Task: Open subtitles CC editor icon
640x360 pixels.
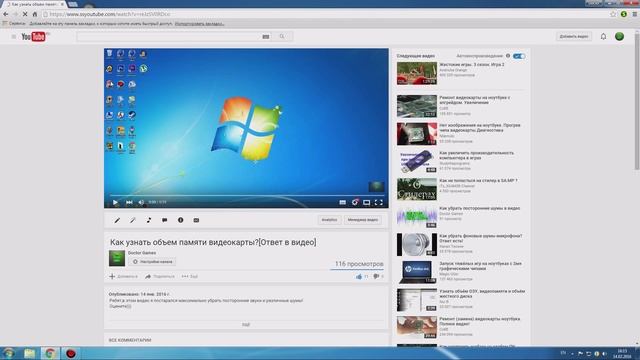Action: click(x=196, y=220)
